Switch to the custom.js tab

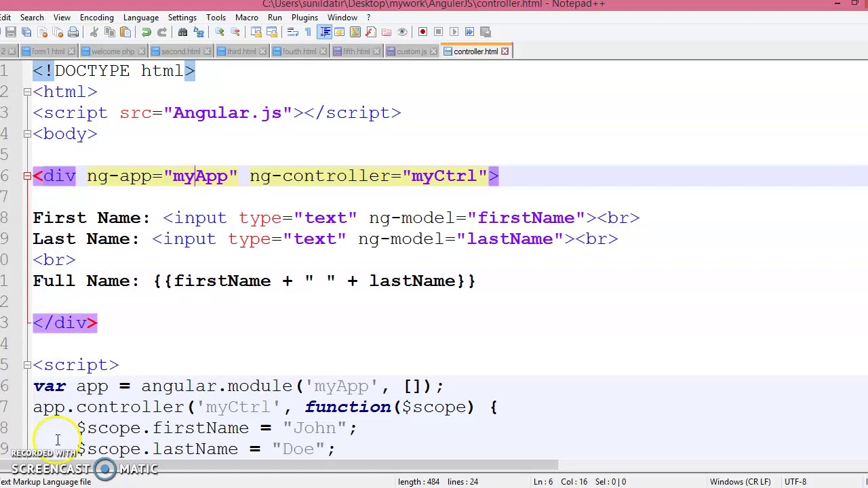click(412, 52)
